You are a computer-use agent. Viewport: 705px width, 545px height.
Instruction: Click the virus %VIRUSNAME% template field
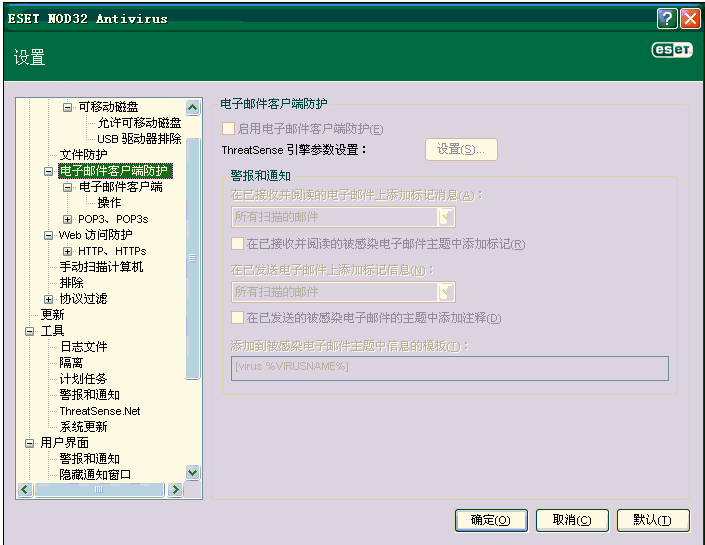(449, 367)
